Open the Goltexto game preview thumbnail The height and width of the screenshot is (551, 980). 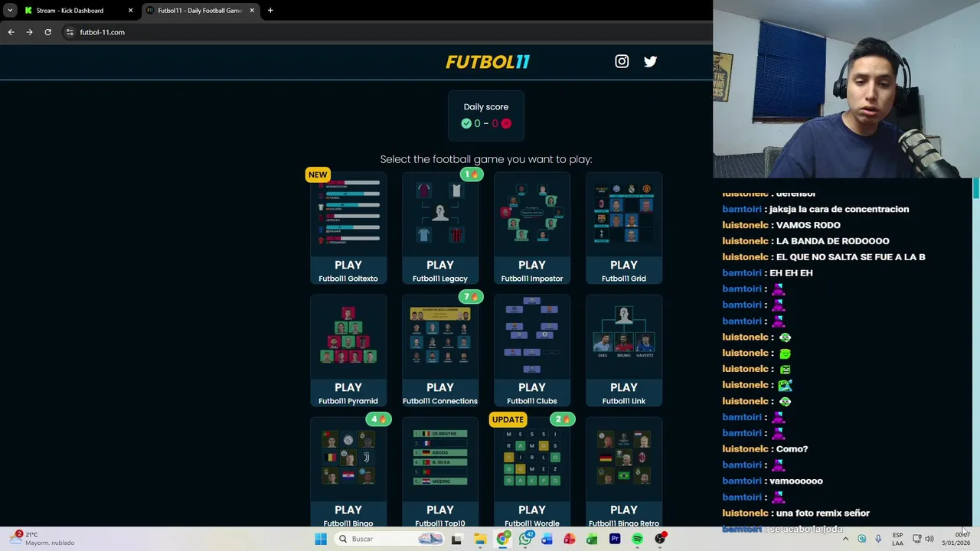[x=348, y=214]
